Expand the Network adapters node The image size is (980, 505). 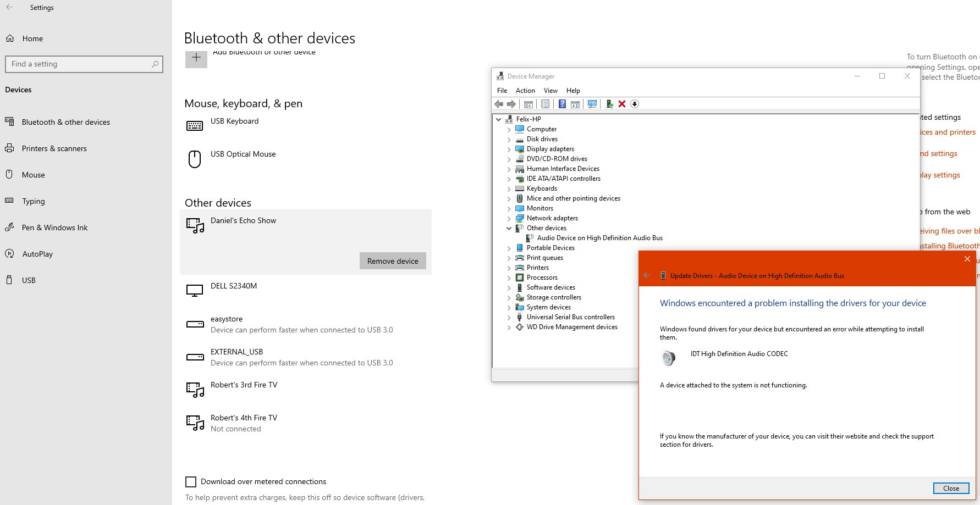tap(509, 218)
